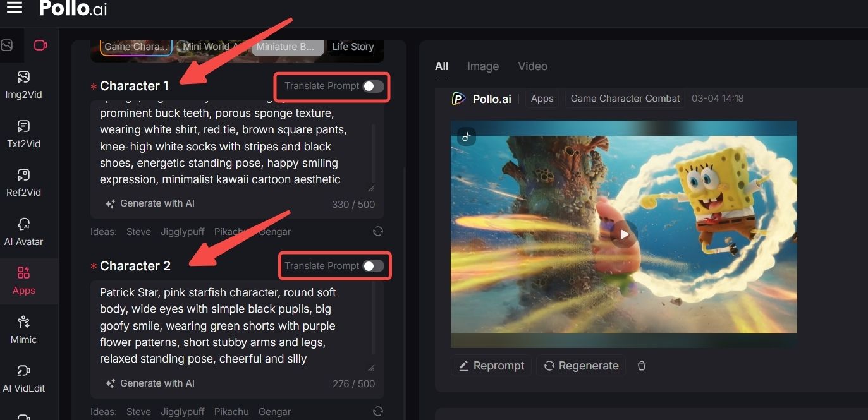Select the Life Story template
868x420 pixels.
[353, 47]
